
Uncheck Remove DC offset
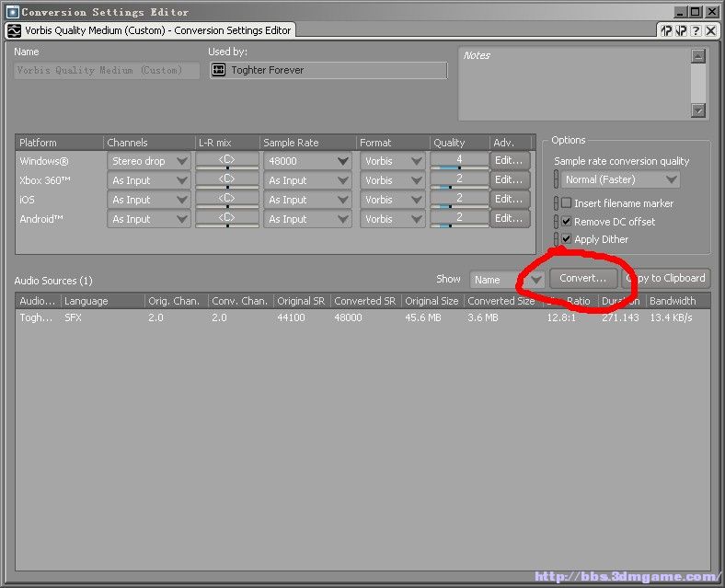point(567,222)
